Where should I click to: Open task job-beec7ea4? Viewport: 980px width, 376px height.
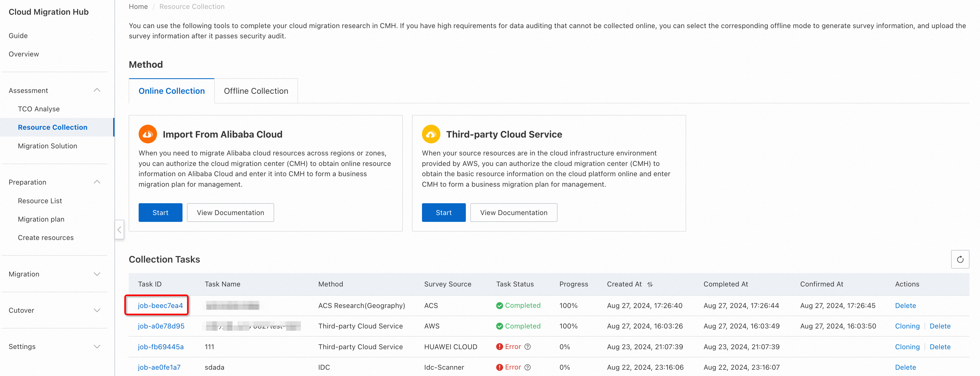pyautogui.click(x=160, y=306)
